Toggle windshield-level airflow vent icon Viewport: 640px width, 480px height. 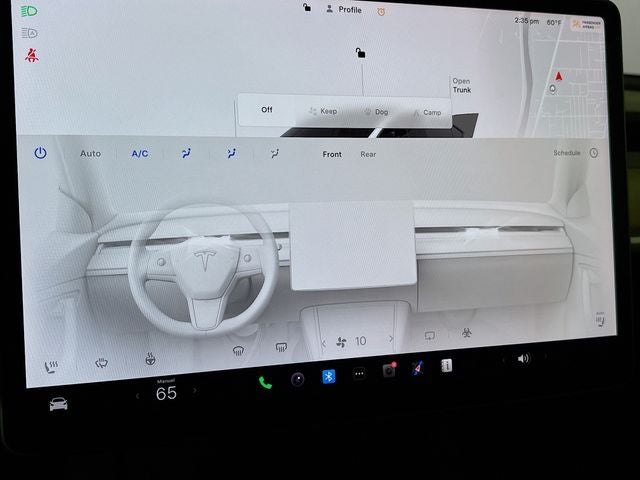(x=186, y=153)
